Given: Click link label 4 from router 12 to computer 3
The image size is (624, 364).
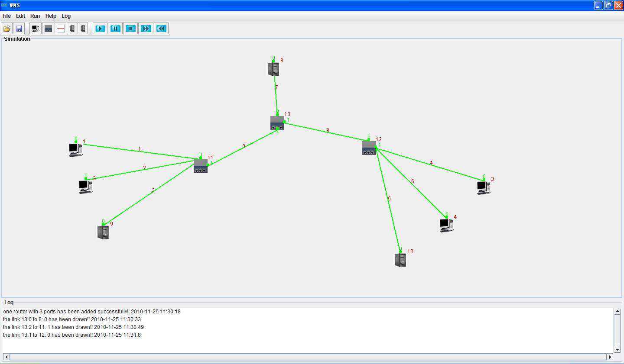Looking at the screenshot, I should tap(431, 163).
